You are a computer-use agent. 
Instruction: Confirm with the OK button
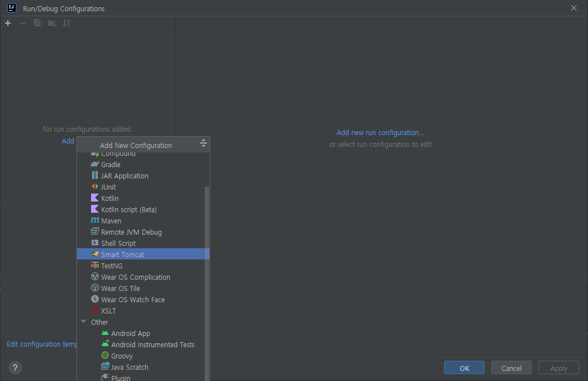coord(464,368)
